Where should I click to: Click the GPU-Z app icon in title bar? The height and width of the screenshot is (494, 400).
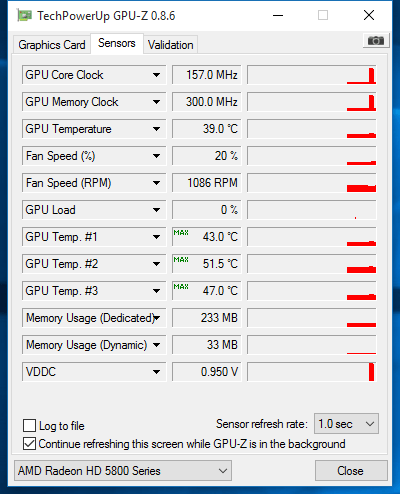pos(24,15)
